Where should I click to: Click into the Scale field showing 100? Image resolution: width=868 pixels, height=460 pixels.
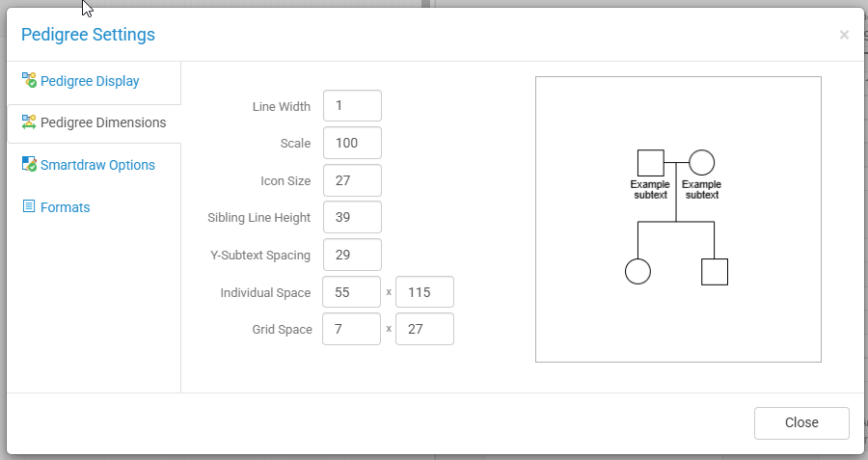352,143
